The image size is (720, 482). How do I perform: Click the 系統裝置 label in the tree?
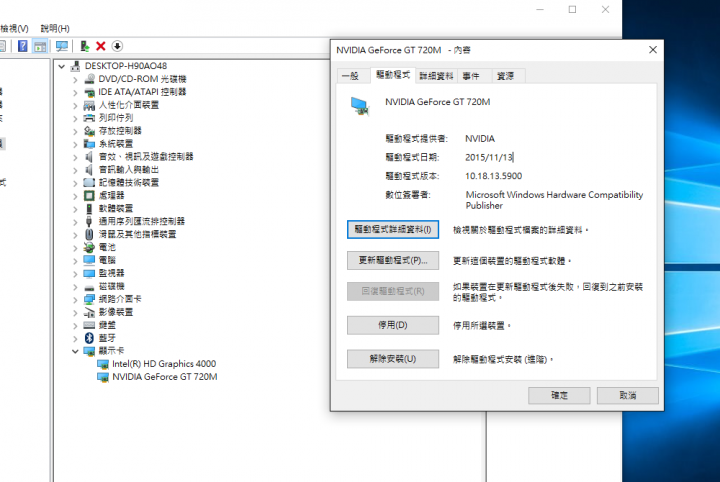(116, 144)
